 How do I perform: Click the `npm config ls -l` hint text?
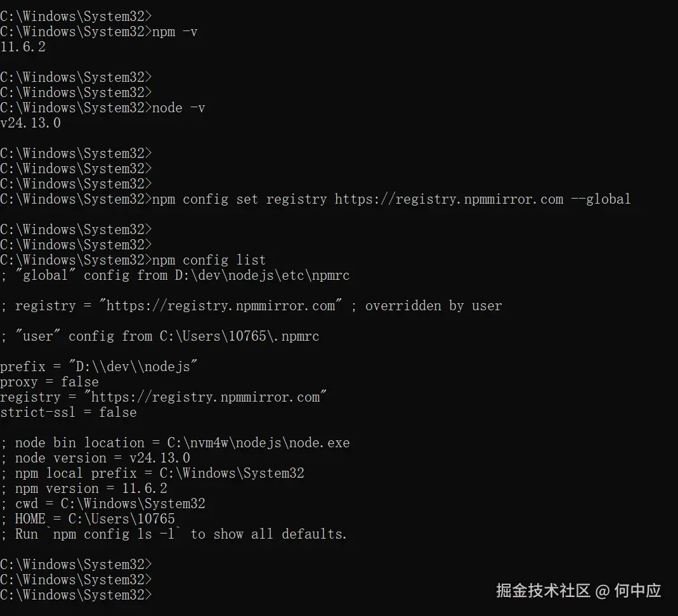[115, 534]
